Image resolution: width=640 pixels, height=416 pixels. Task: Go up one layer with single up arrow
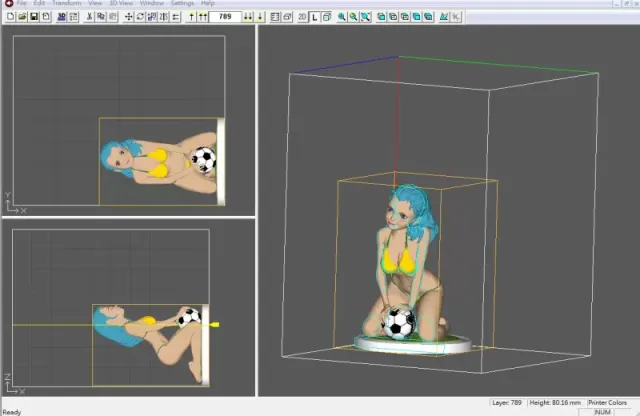(191, 17)
